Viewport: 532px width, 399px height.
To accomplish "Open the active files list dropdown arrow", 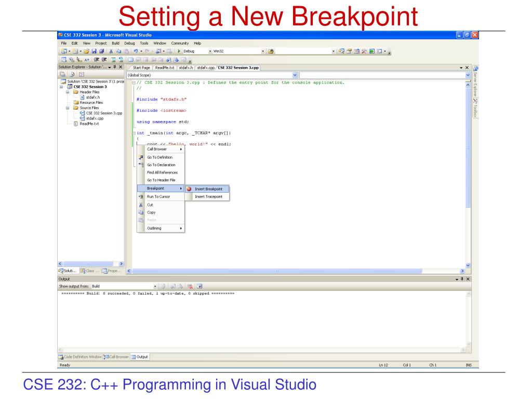I will point(461,68).
